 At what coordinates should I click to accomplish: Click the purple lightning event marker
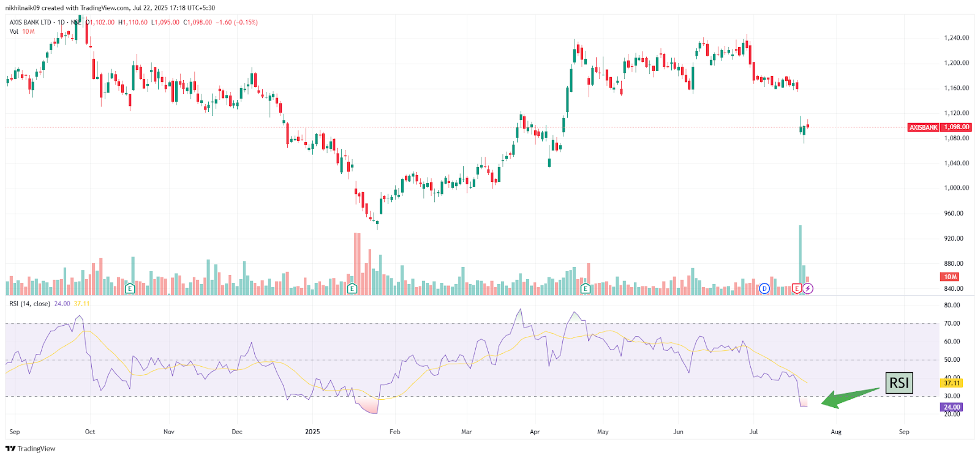tap(808, 288)
